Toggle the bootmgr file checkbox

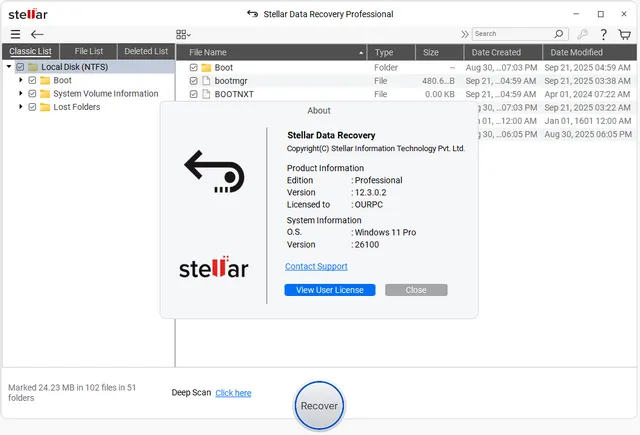[x=194, y=81]
